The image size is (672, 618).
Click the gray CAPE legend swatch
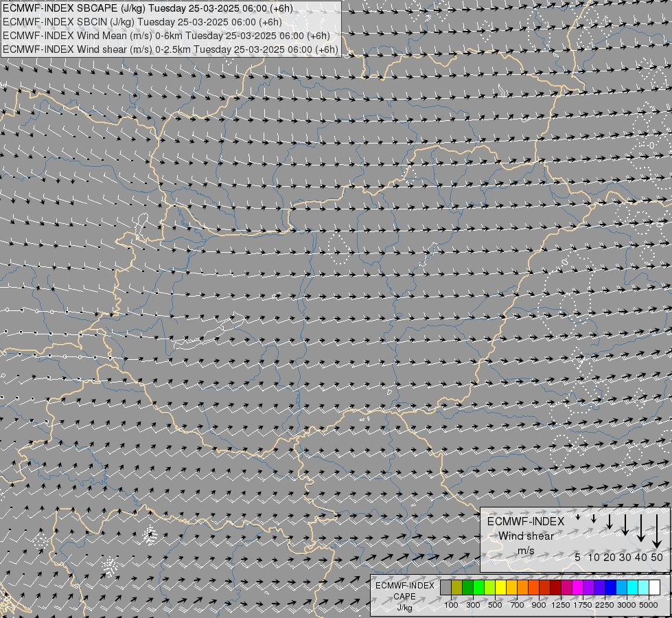point(445,588)
